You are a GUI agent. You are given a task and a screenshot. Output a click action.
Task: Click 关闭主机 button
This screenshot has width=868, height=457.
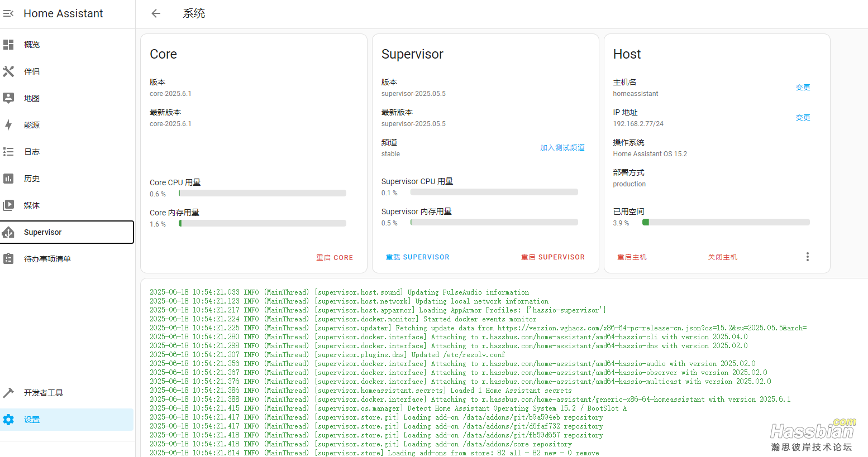[x=722, y=257]
